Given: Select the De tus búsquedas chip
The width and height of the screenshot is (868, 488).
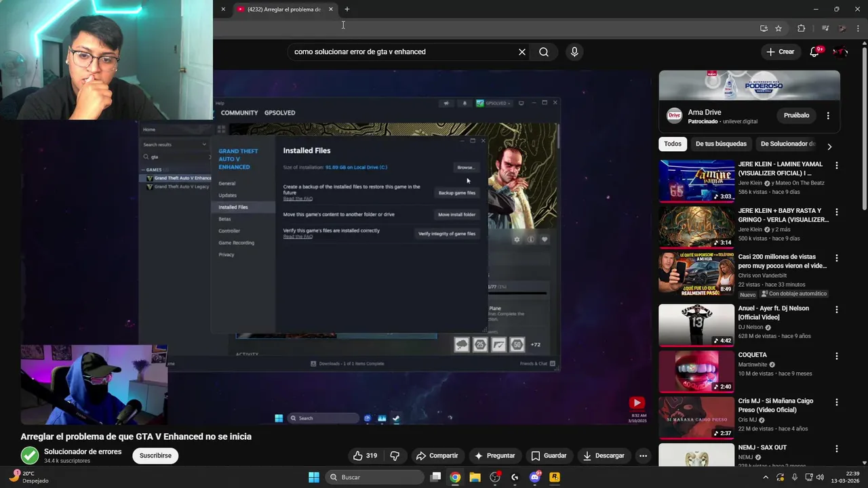Looking at the screenshot, I should 721,144.
